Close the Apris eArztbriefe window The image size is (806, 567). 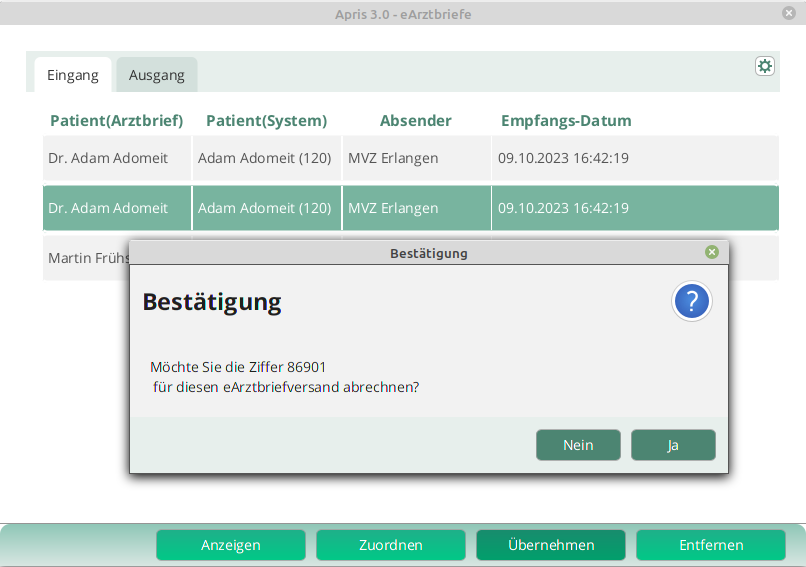tap(789, 13)
